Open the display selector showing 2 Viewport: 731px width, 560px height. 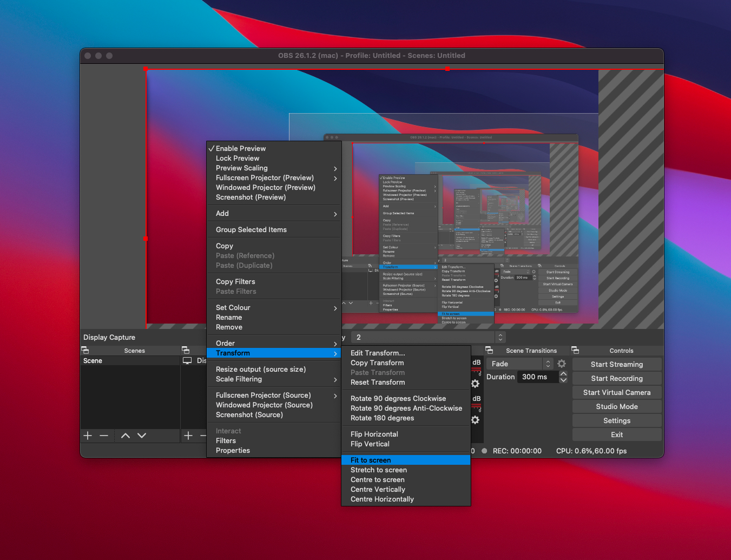pos(429,338)
